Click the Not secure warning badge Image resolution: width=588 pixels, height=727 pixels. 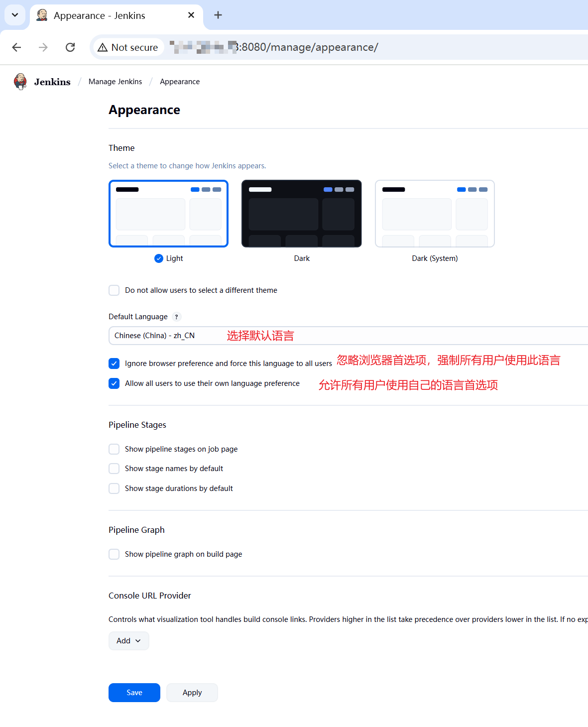tap(128, 47)
